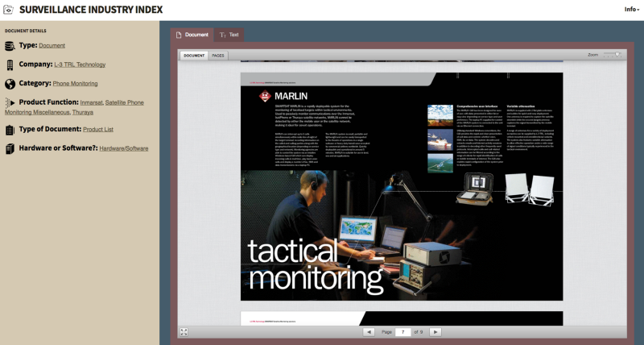
Task: Open the L-3 TRL Technology company link
Action: coord(79,64)
